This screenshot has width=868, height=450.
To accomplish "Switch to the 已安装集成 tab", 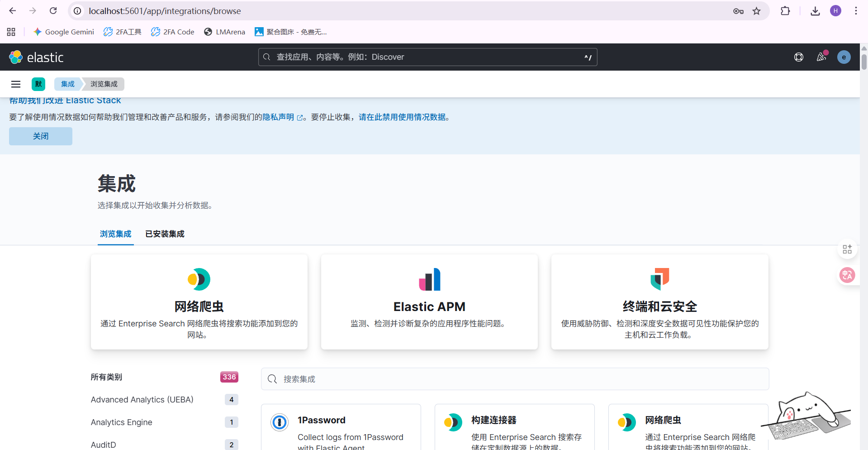I will point(165,234).
